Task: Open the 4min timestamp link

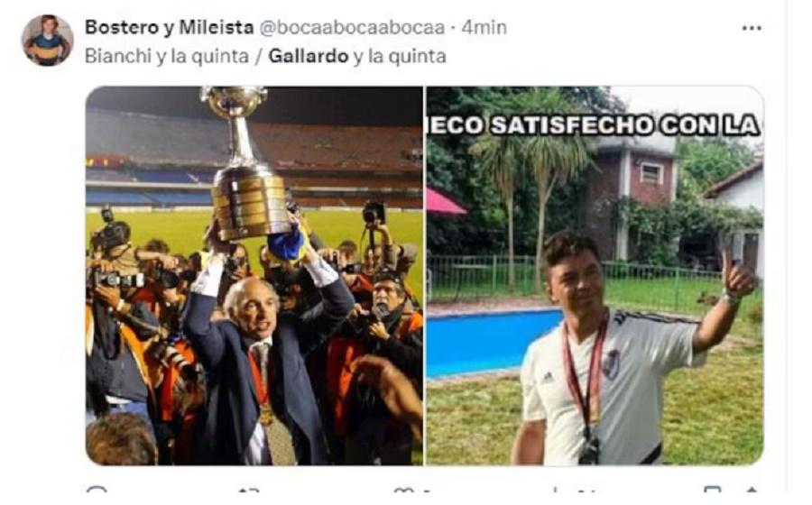Action: 484,27
